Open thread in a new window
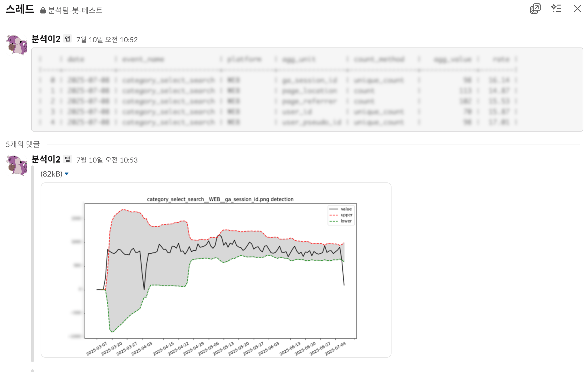 (535, 9)
